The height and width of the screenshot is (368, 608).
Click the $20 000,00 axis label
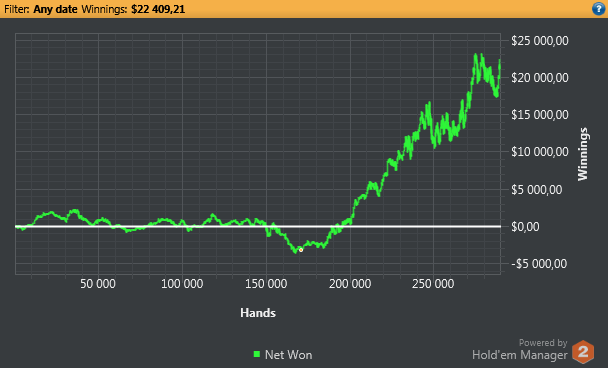click(x=540, y=78)
